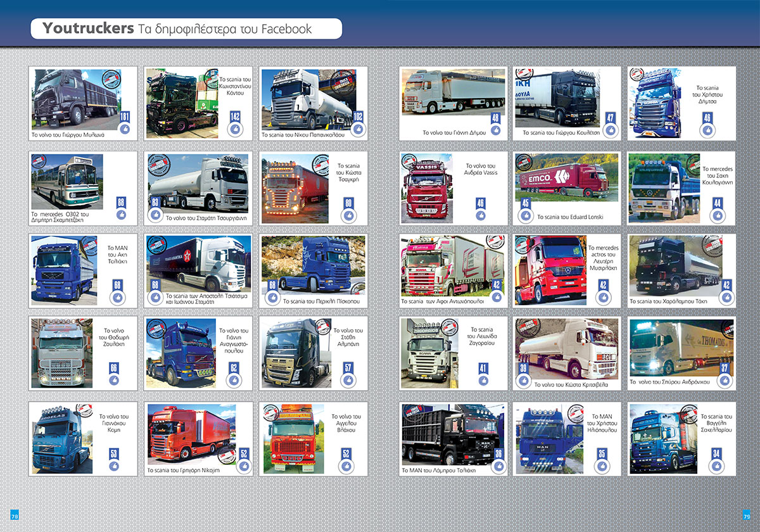Open the black volvo photo of Γιώργου Μυλωνά
The width and height of the screenshot is (760, 532).
[76, 99]
